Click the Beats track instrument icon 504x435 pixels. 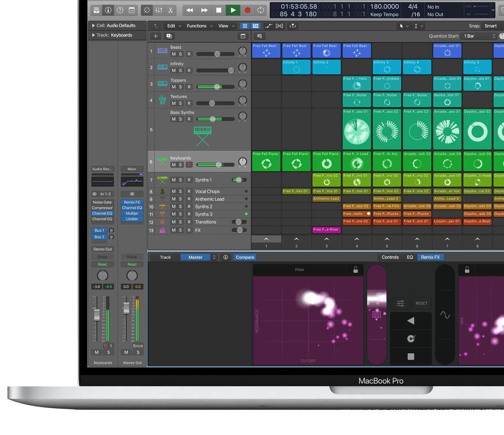click(x=163, y=51)
